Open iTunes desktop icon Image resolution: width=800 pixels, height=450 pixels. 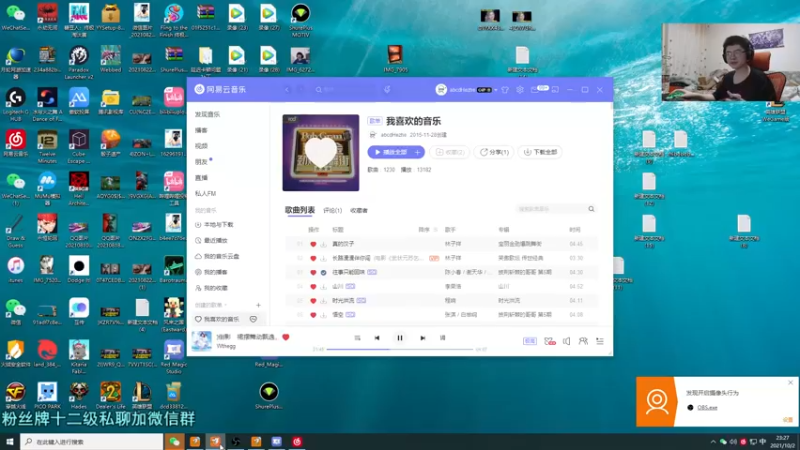coord(16,270)
